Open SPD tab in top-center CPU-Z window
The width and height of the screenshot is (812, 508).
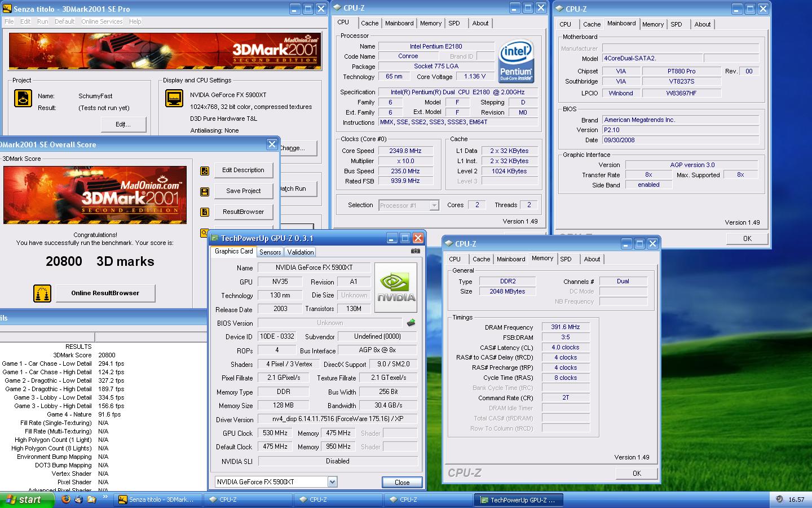(x=454, y=23)
